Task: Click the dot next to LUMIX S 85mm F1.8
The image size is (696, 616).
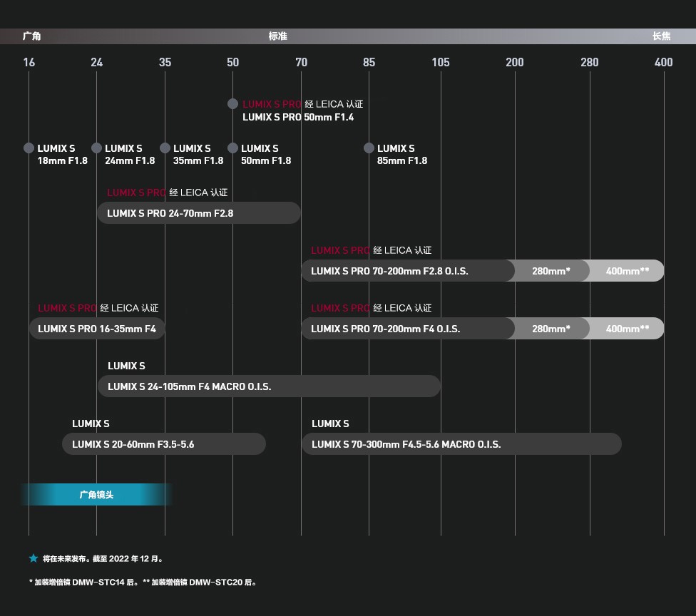Action: 369,148
